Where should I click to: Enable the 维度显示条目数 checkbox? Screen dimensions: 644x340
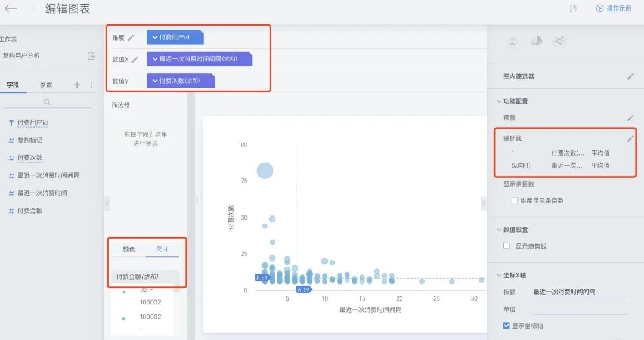pyautogui.click(x=515, y=200)
